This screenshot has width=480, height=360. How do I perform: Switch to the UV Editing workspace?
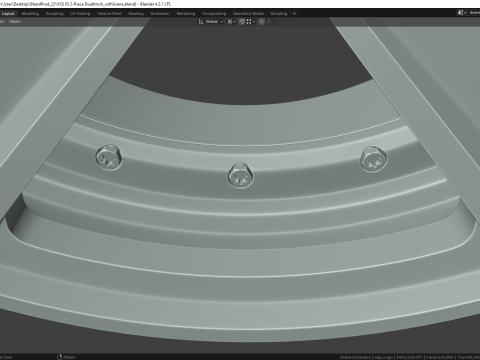click(x=80, y=13)
